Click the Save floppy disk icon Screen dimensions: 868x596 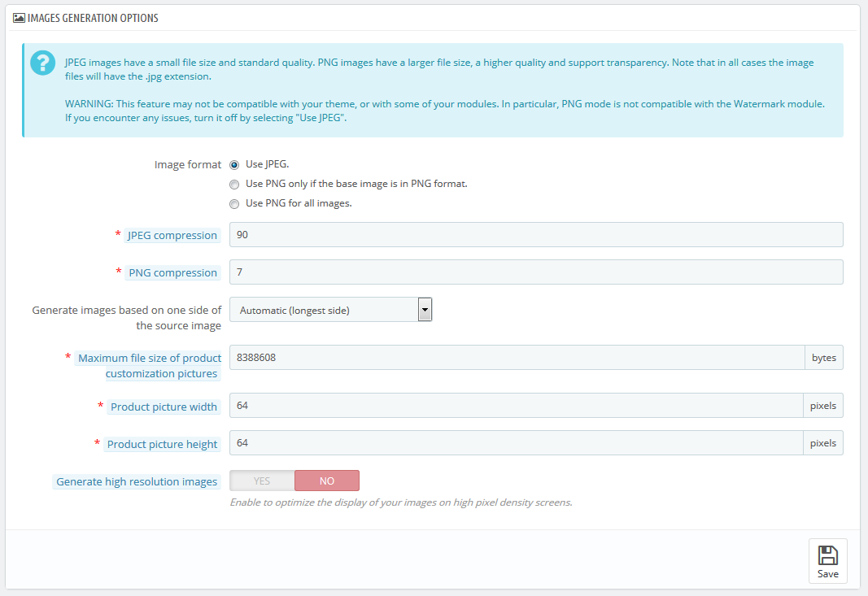pyautogui.click(x=827, y=555)
